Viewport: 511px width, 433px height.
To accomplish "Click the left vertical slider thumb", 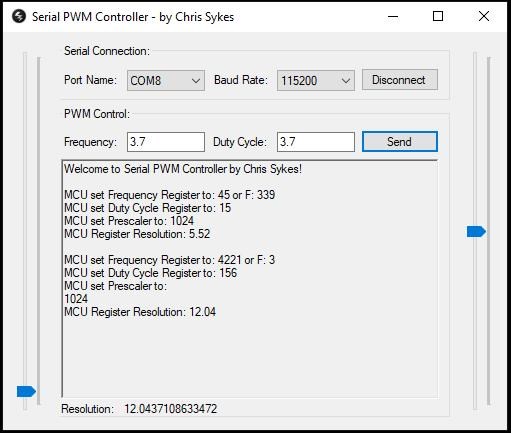I will pos(26,391).
